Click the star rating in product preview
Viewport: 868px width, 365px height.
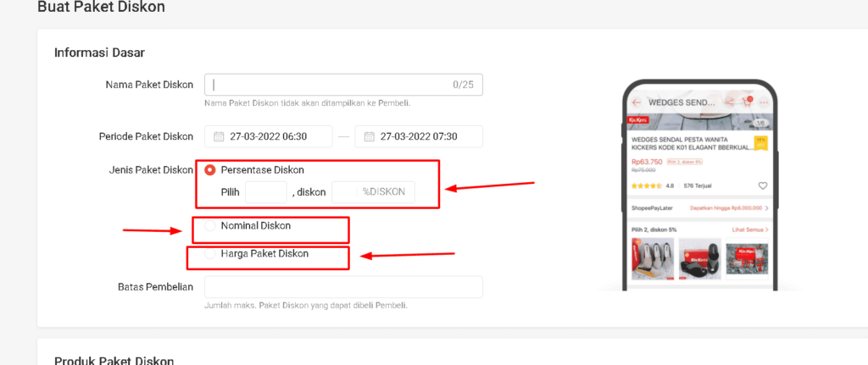646,185
